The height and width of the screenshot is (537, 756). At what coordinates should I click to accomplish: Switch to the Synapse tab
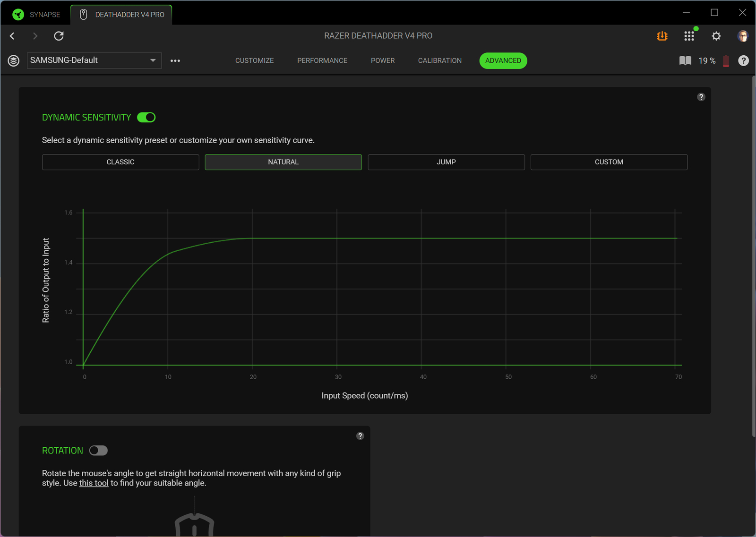tap(37, 15)
